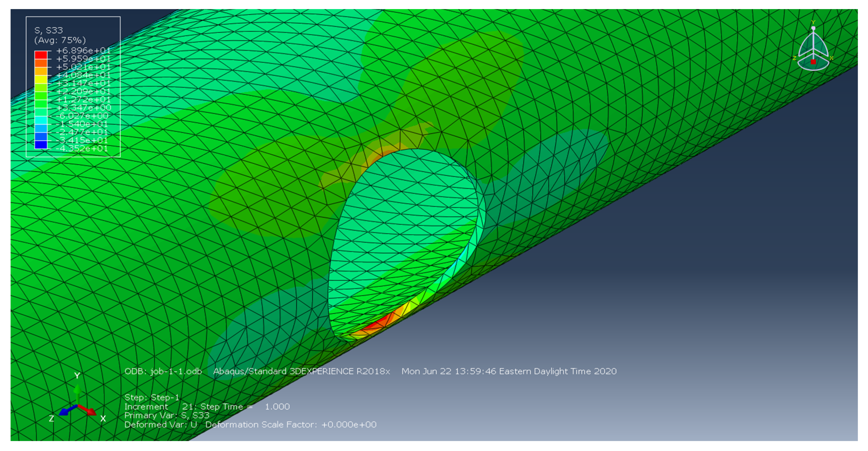Click the Primary Var: S, S33 text

click(x=167, y=416)
